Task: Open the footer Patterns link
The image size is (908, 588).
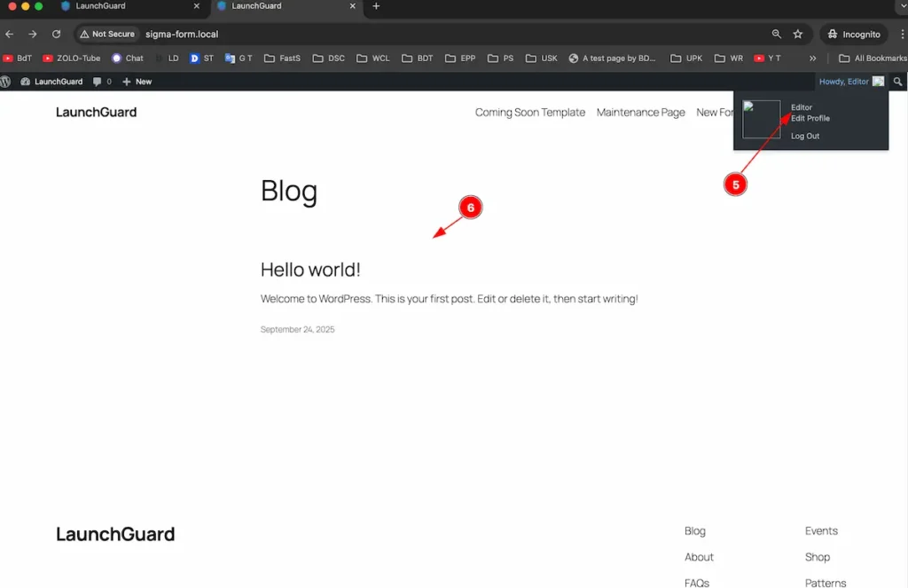Action: (826, 583)
